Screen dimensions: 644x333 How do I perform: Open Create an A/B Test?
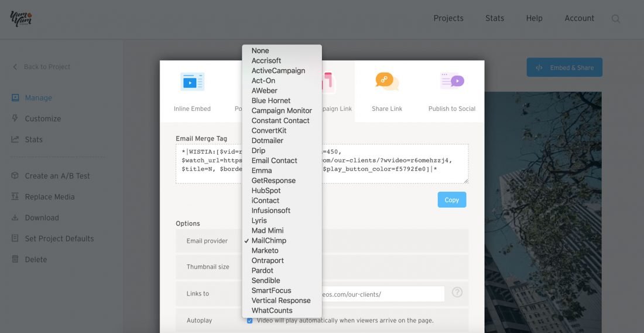coord(57,175)
